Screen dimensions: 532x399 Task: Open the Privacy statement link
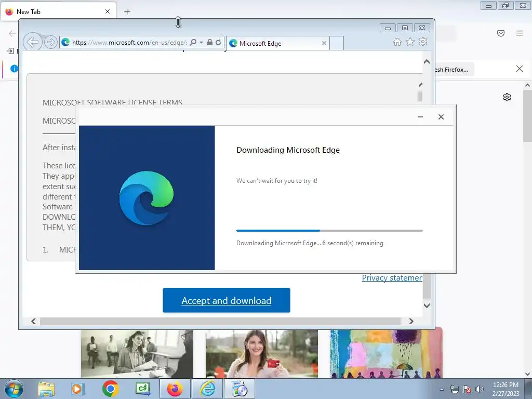coord(392,277)
